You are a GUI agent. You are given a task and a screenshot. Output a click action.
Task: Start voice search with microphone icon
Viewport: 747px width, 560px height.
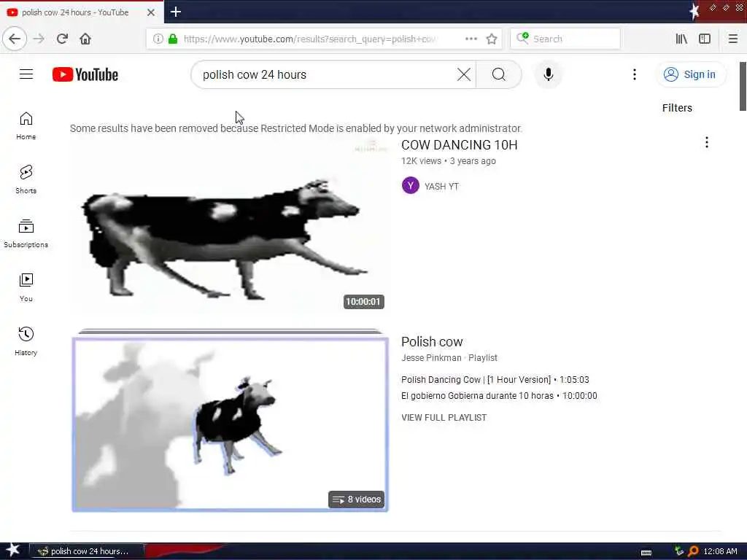(549, 74)
